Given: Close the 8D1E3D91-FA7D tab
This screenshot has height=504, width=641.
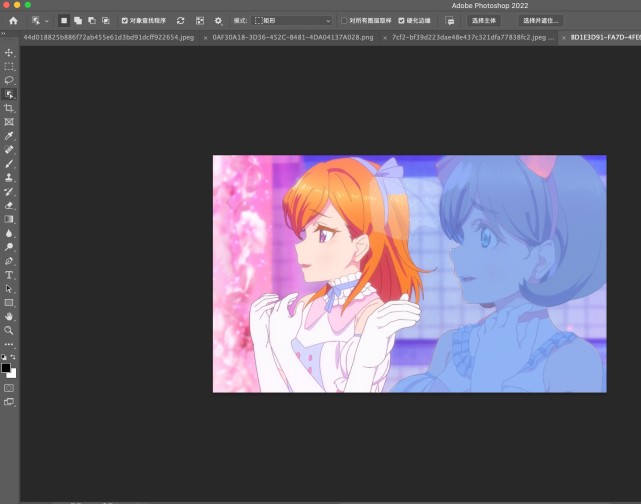Looking at the screenshot, I should (x=564, y=38).
